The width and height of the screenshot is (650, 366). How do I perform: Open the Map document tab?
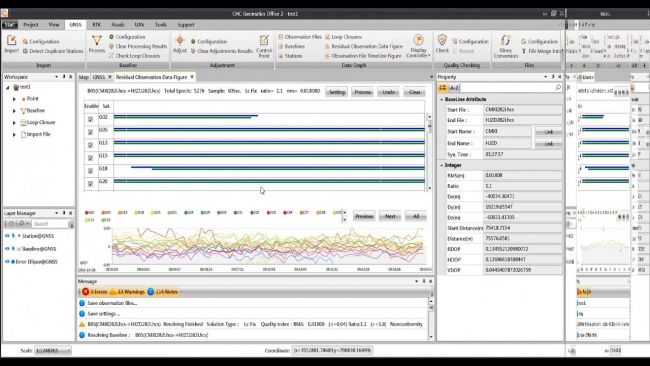point(84,77)
